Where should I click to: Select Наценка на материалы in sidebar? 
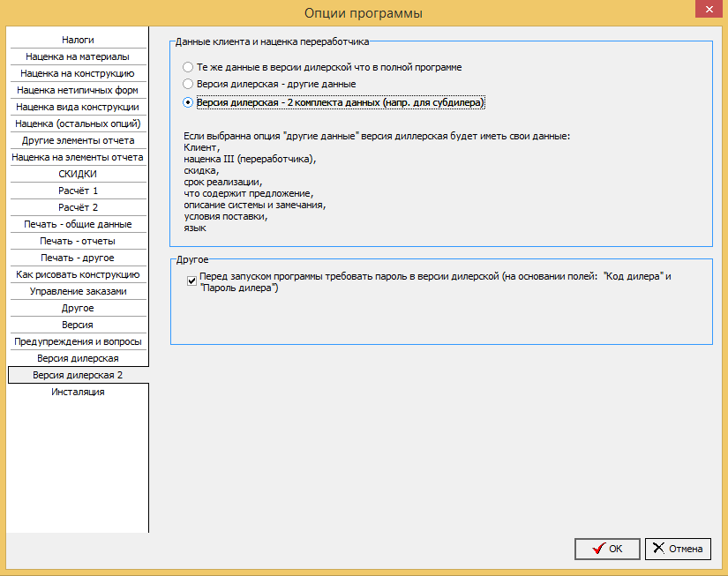click(x=78, y=56)
